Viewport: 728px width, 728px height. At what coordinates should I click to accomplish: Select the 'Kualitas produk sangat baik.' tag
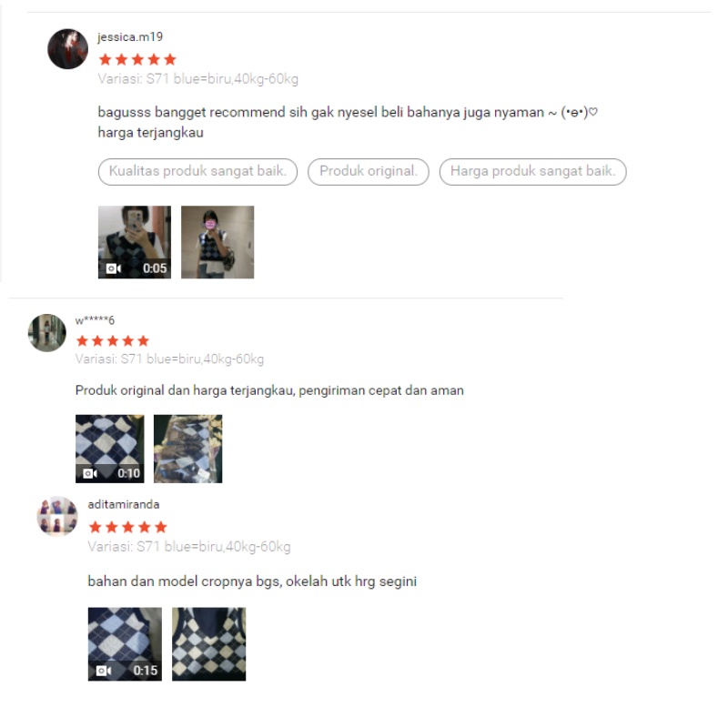click(x=197, y=172)
